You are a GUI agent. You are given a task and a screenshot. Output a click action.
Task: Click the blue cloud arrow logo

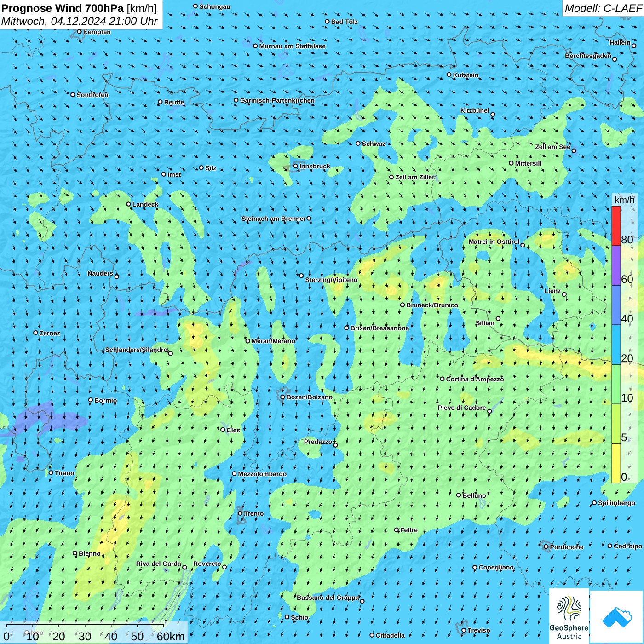[616, 616]
